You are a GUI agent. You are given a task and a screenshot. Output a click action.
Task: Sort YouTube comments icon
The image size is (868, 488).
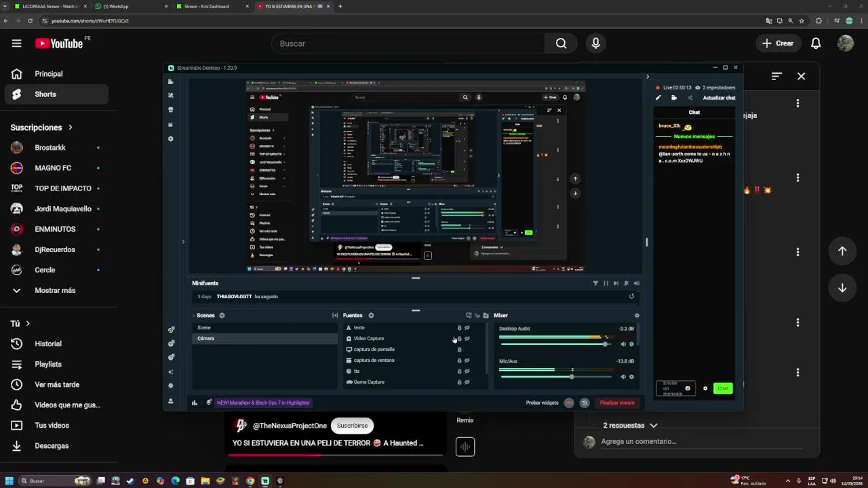point(776,76)
